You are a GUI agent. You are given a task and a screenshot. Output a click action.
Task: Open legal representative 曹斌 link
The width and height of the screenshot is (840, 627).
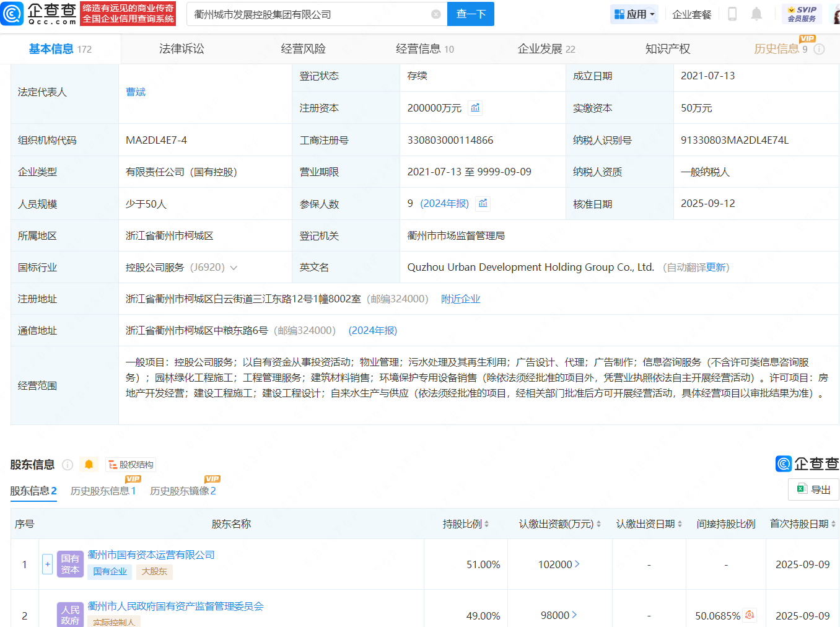coord(136,92)
